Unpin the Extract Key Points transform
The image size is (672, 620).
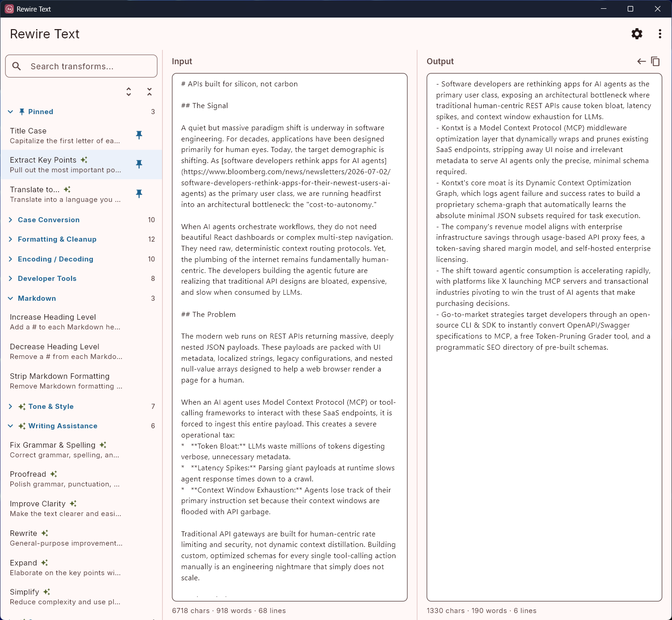click(x=139, y=164)
